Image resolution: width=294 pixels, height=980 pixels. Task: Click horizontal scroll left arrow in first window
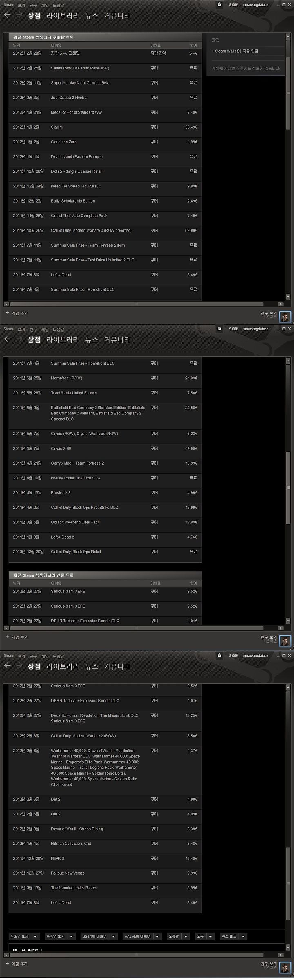7,304
